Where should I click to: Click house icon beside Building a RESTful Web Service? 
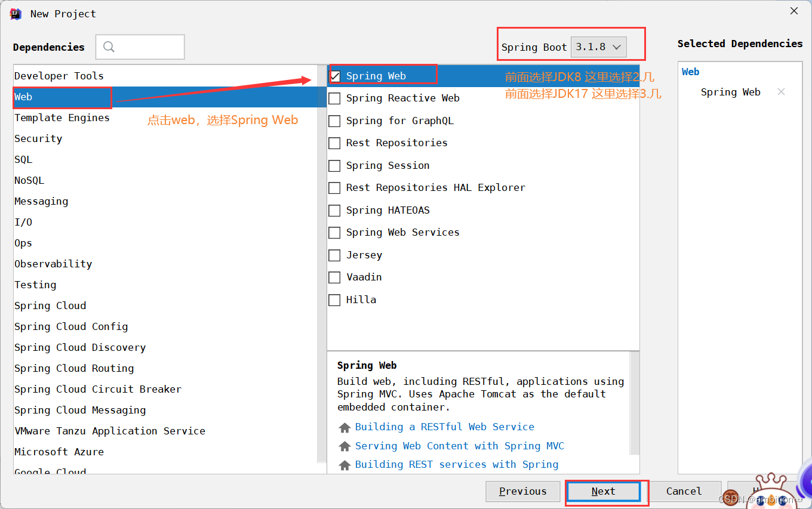pyautogui.click(x=345, y=427)
